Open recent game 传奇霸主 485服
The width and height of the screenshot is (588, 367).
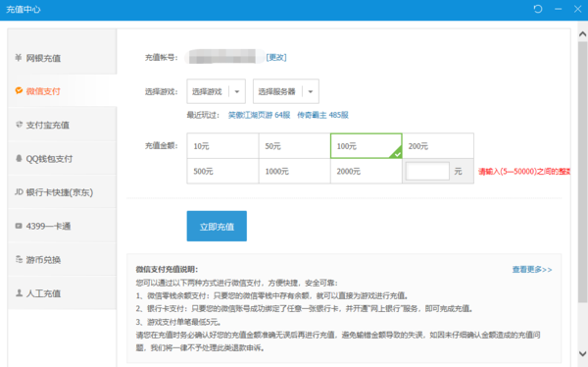click(x=322, y=115)
